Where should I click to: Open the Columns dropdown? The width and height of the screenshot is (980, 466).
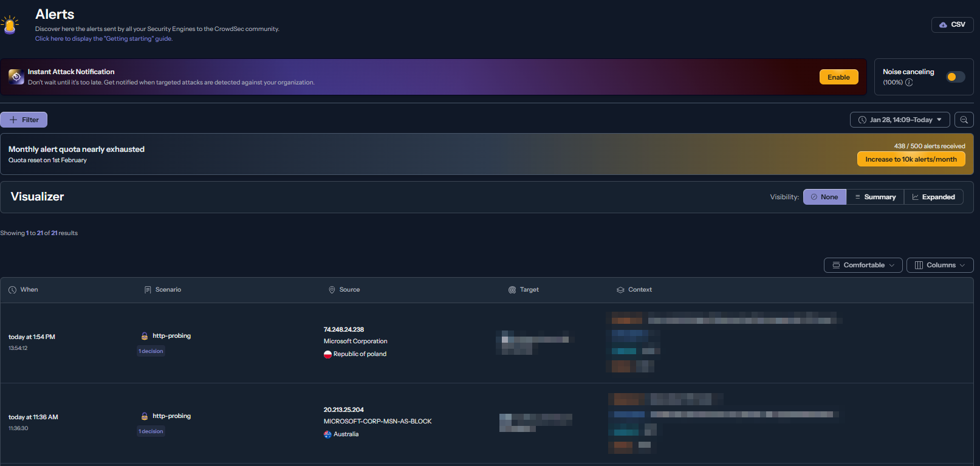click(940, 265)
